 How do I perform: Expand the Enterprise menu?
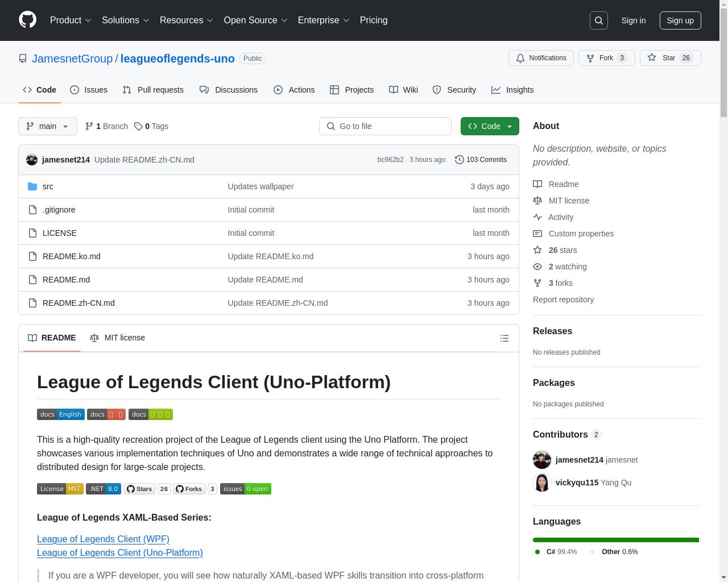pos(324,20)
